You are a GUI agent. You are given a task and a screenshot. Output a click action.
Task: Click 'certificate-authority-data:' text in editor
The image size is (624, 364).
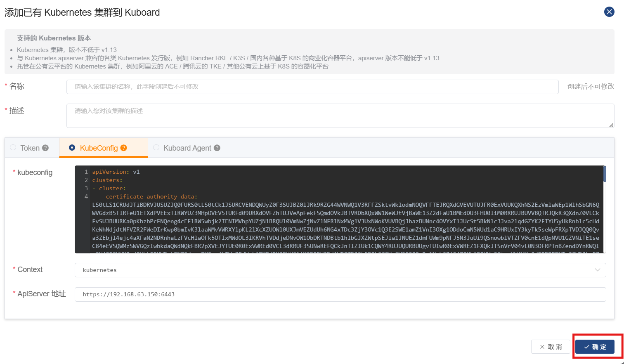[151, 196]
